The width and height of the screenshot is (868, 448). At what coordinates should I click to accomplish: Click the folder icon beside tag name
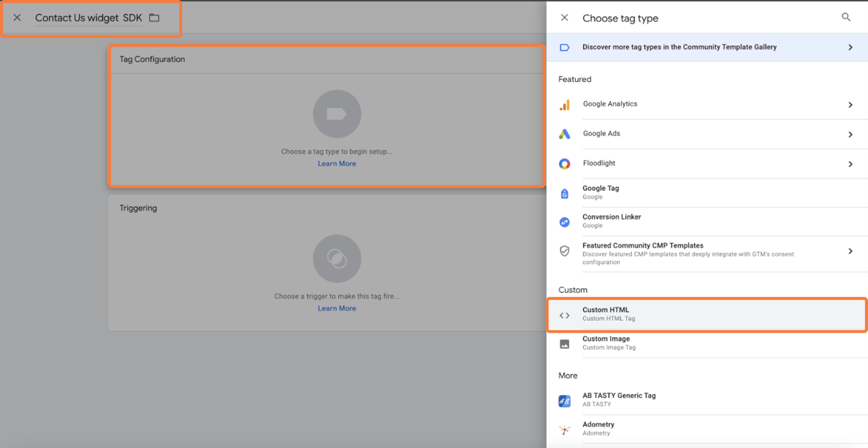click(154, 18)
